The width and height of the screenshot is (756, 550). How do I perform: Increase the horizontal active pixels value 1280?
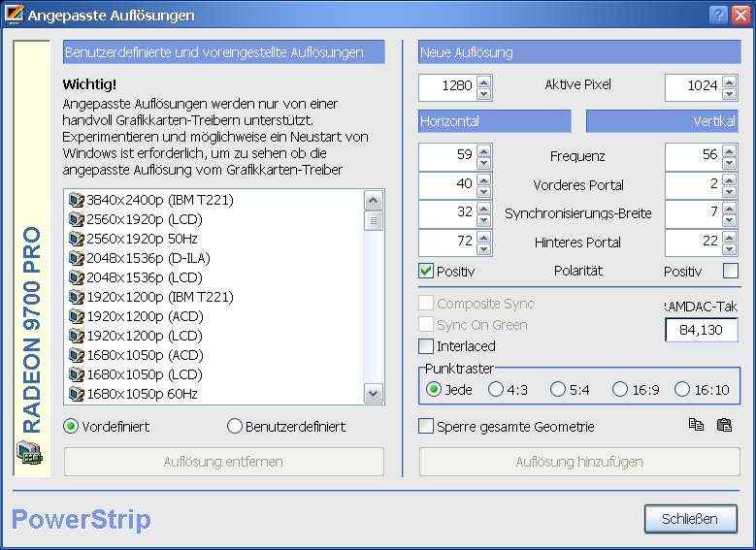(484, 81)
